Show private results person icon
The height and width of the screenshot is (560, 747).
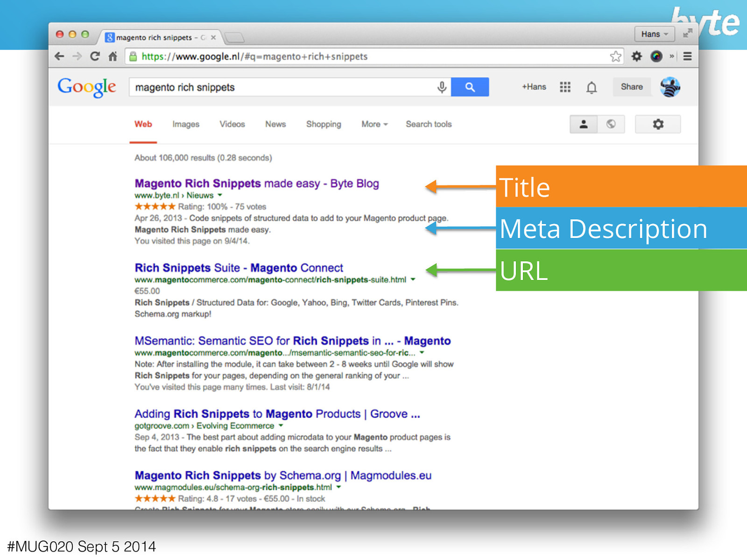[x=584, y=124]
